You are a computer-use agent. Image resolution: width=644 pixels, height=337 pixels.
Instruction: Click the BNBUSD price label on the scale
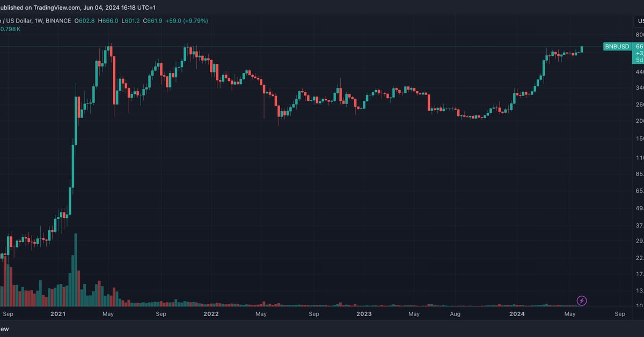[x=617, y=47]
